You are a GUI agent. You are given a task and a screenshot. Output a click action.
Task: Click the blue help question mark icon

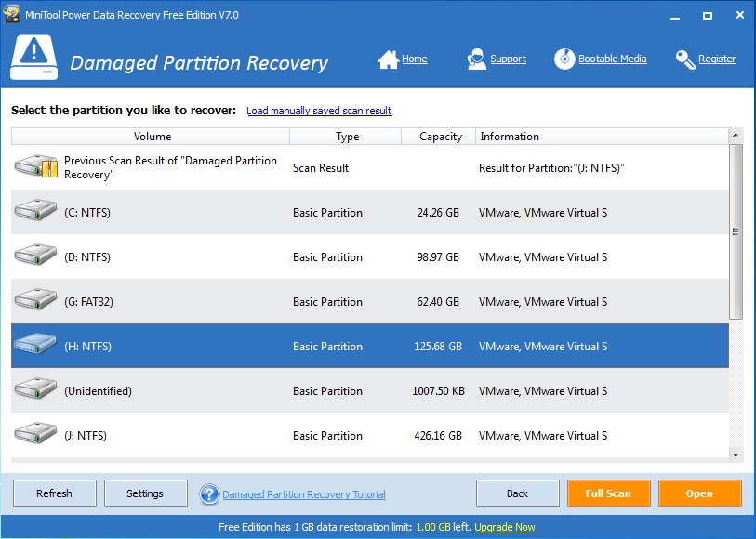pyautogui.click(x=209, y=494)
